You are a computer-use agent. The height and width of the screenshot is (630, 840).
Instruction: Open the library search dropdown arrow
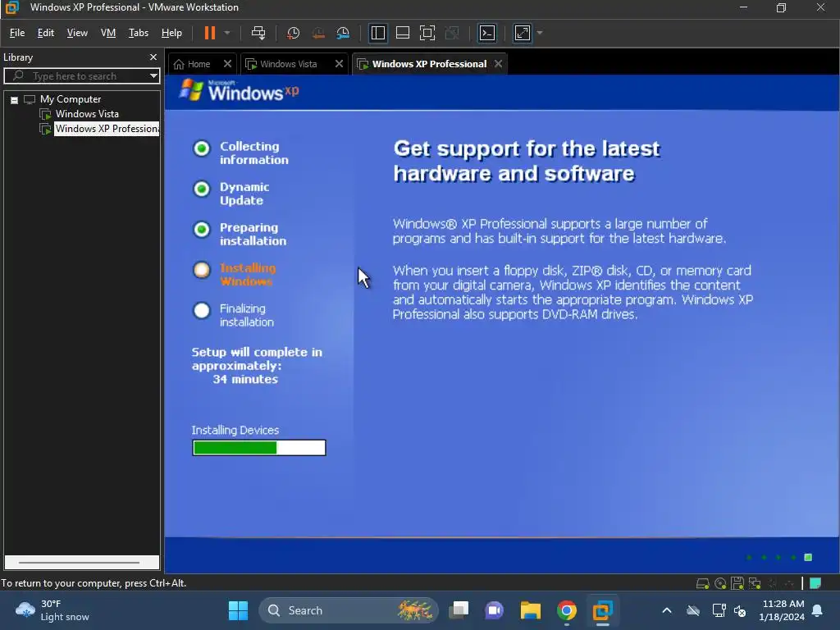click(x=153, y=76)
